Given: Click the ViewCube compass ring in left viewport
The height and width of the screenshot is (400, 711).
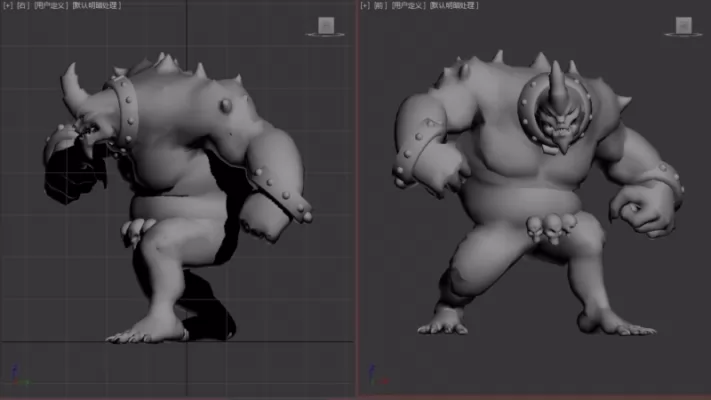Looking at the screenshot, I should pyautogui.click(x=325, y=35).
